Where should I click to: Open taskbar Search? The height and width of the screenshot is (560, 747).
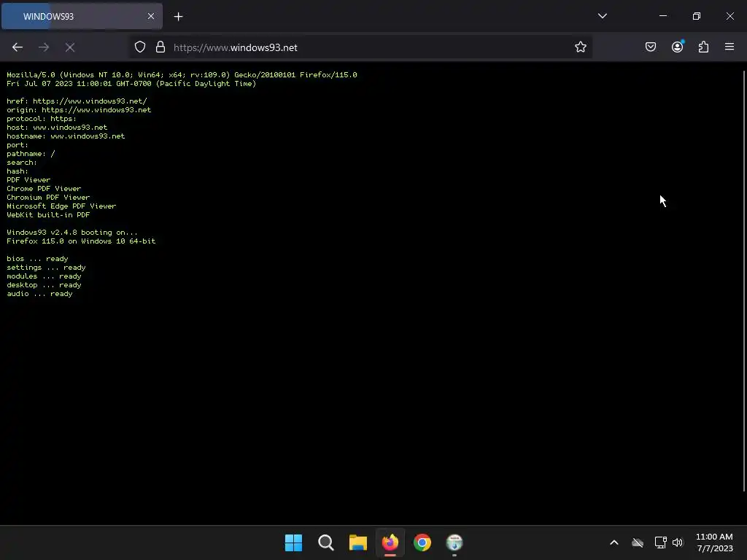click(326, 542)
